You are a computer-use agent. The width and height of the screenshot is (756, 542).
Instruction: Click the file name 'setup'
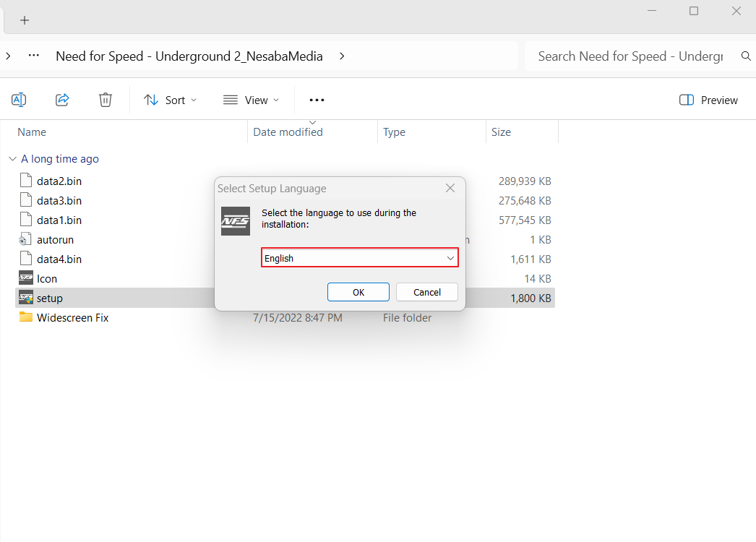[x=50, y=298]
